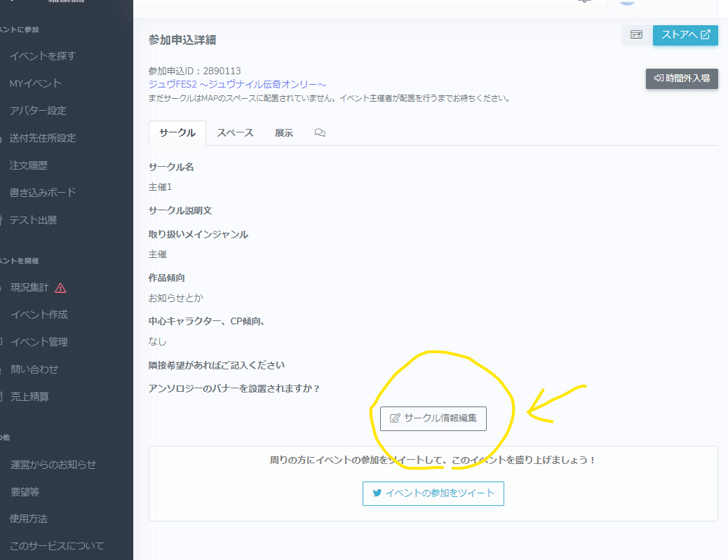
Task: Click the 作品傾向 label
Action: click(x=167, y=278)
